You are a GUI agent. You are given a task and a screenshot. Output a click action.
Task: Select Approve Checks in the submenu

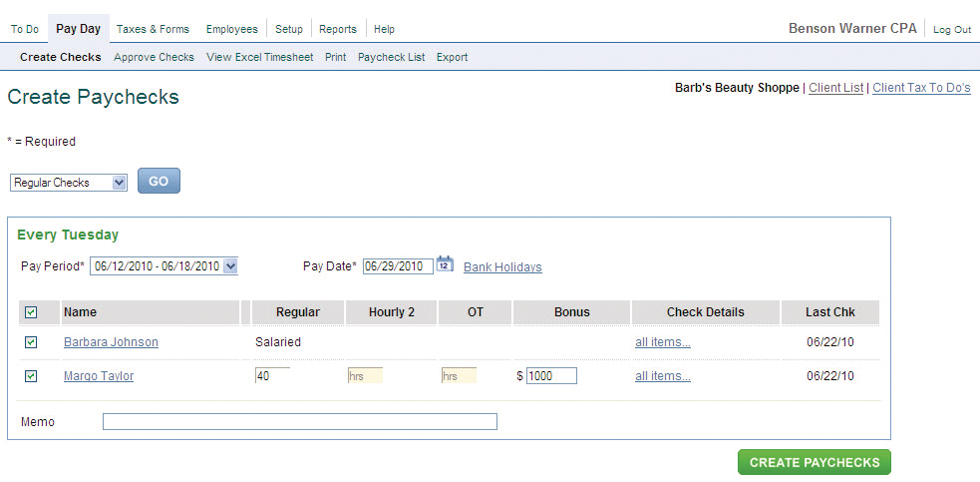click(154, 57)
